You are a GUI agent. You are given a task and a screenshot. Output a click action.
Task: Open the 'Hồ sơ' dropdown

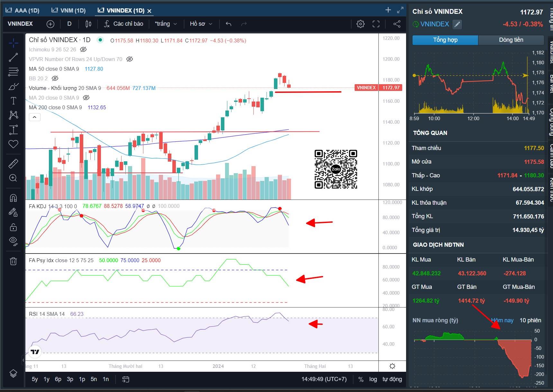[x=201, y=24]
